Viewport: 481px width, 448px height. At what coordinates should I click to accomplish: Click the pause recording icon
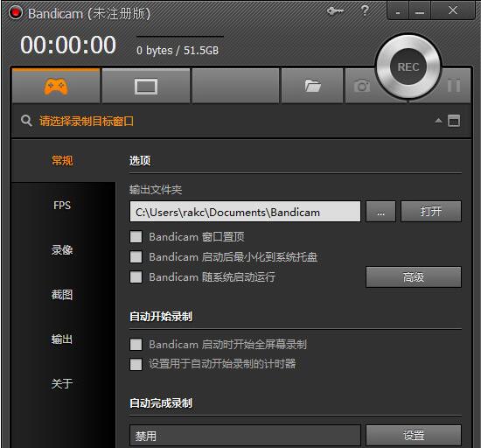coord(454,85)
